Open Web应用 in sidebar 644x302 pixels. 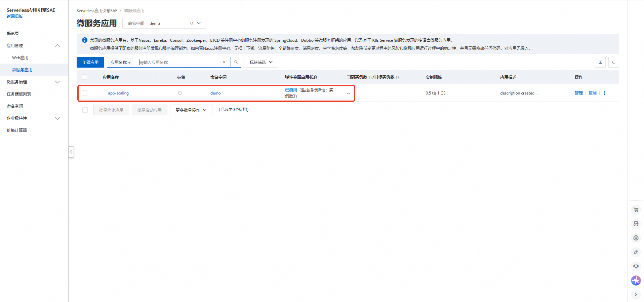pos(20,58)
